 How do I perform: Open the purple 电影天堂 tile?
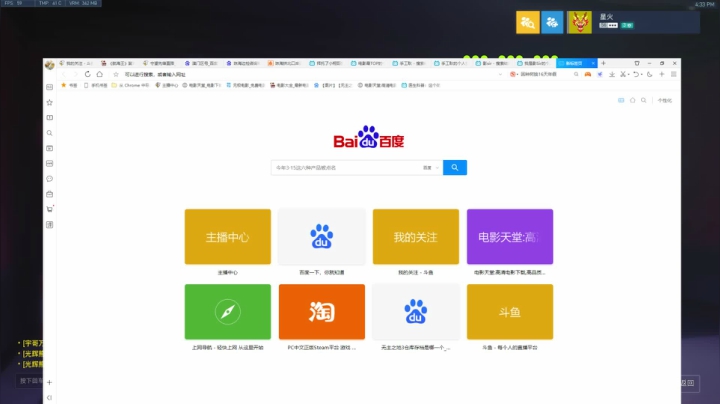(x=510, y=237)
